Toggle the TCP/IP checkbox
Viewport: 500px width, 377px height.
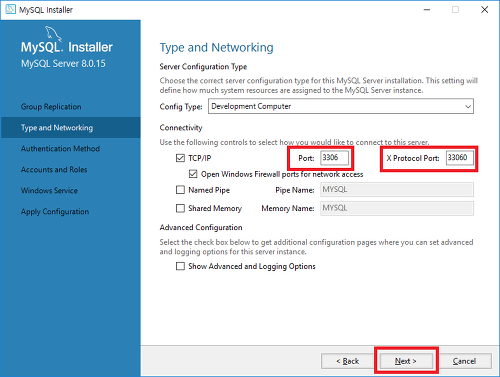180,158
